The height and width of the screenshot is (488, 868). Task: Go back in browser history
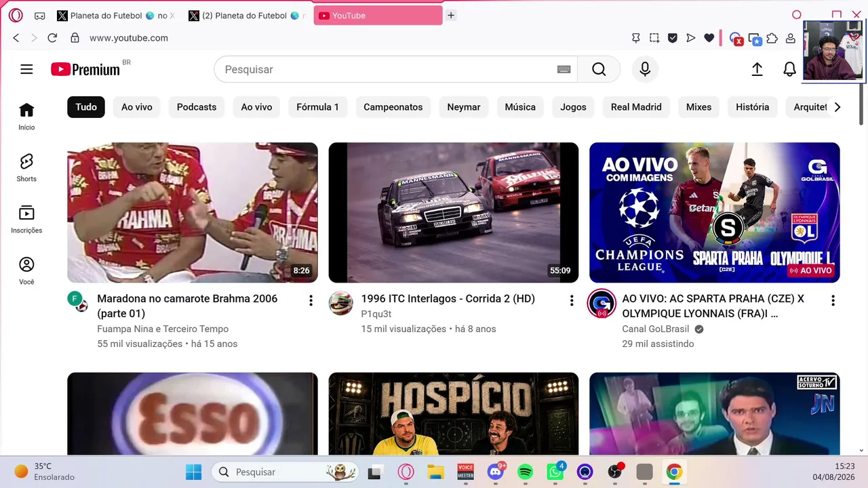(x=16, y=38)
